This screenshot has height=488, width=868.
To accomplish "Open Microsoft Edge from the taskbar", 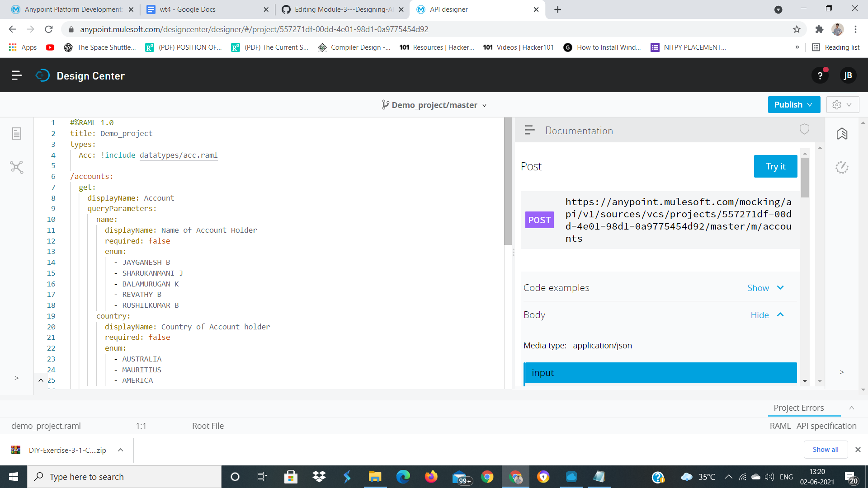I will (403, 477).
